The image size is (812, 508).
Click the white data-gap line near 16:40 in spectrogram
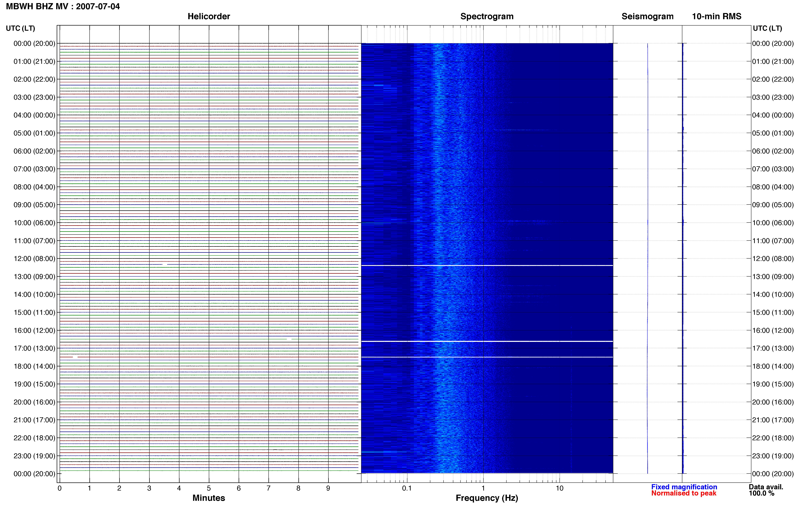pos(487,341)
